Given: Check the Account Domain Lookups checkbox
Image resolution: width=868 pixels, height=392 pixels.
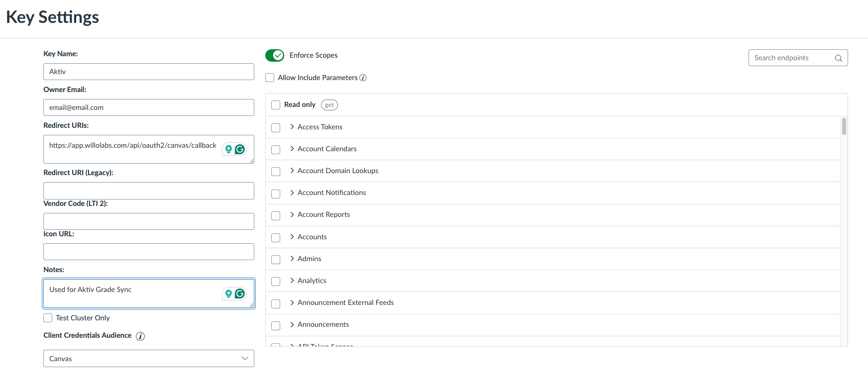Looking at the screenshot, I should [x=276, y=172].
